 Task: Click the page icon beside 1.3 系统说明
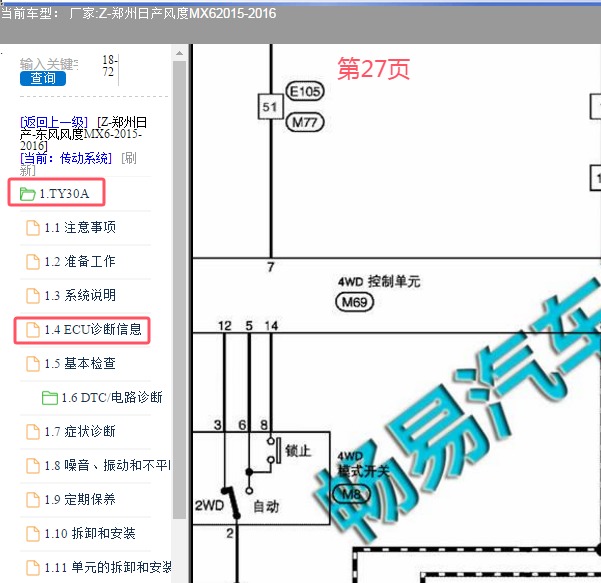[x=33, y=296]
